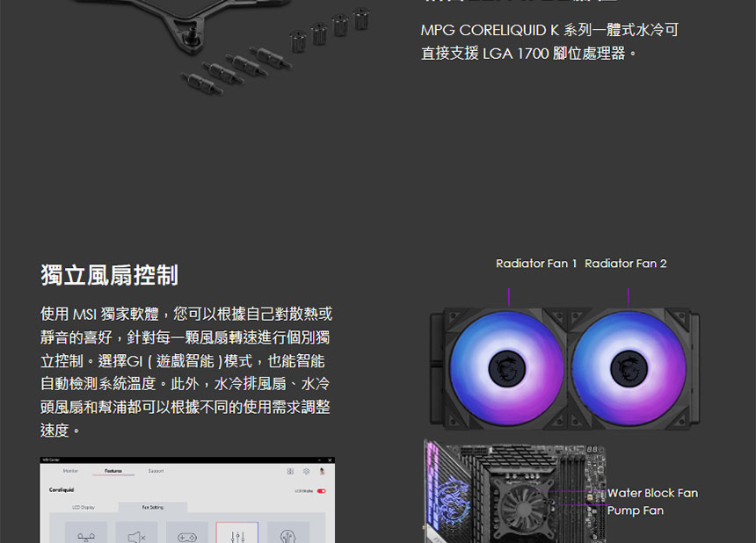756x543 pixels.
Task: Click the Radiator Fan 1 label
Action: (x=536, y=264)
